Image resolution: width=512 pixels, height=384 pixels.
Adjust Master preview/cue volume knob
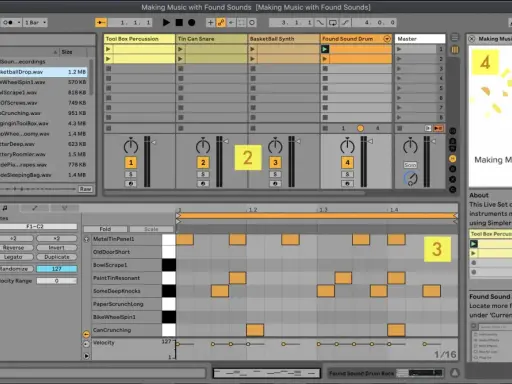(x=411, y=179)
